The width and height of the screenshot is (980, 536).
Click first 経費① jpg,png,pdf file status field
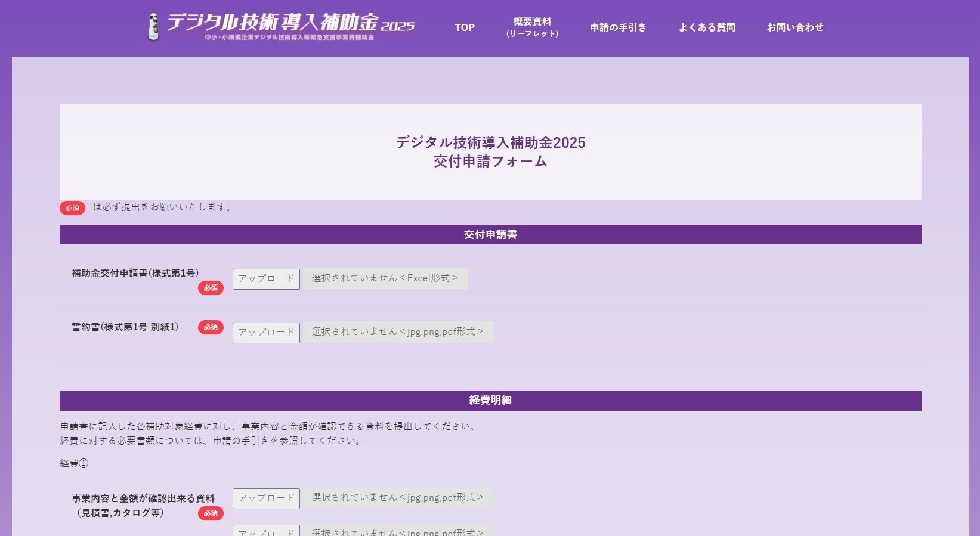398,498
